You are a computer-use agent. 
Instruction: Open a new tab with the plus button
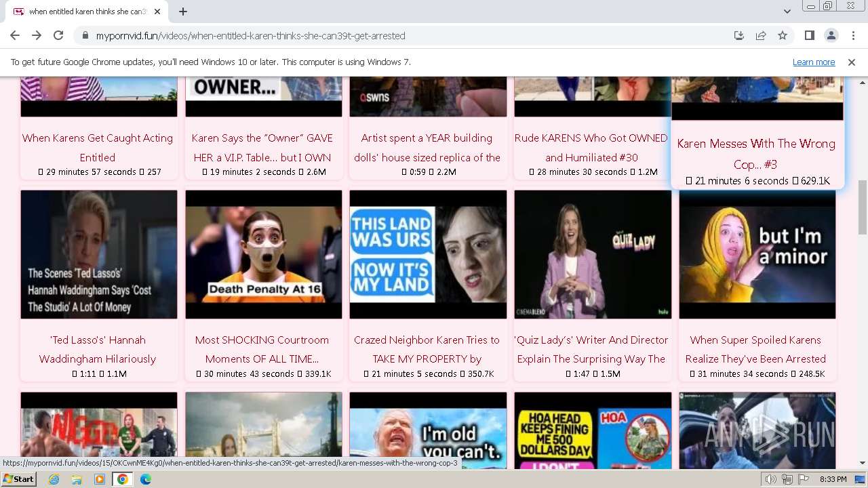click(183, 12)
